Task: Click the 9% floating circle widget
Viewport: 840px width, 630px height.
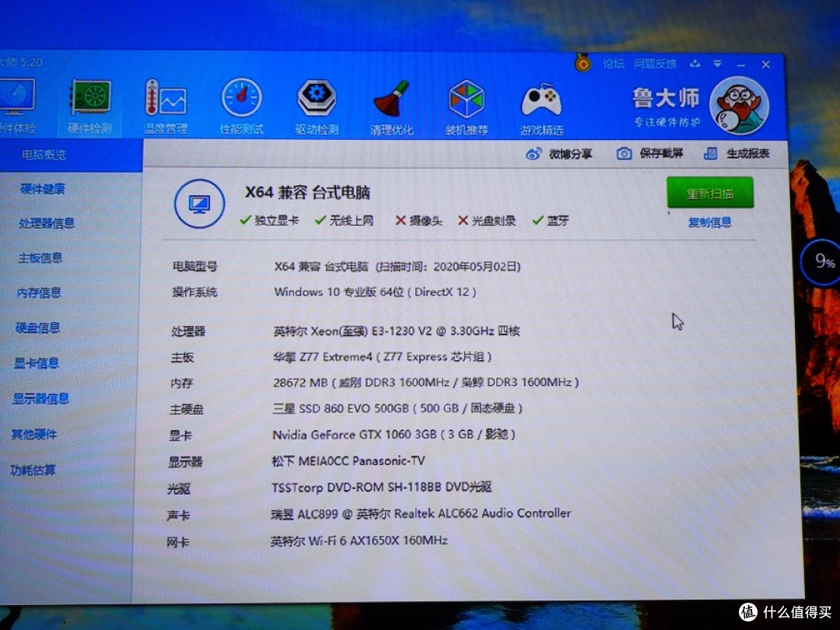Action: (x=822, y=263)
